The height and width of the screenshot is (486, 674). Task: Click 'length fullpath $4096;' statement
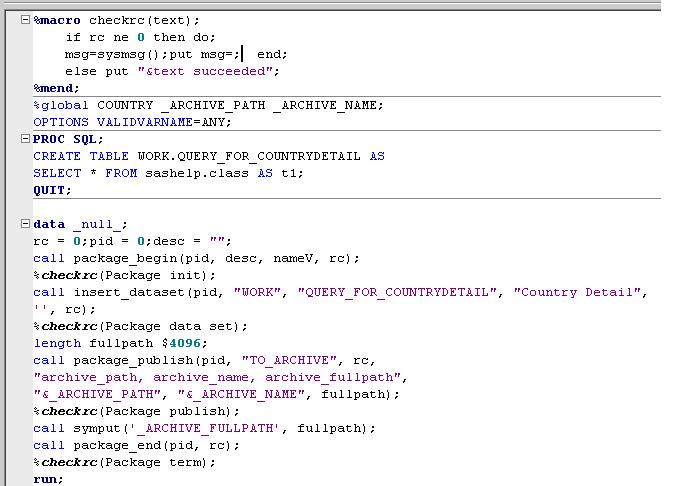pyautogui.click(x=121, y=343)
